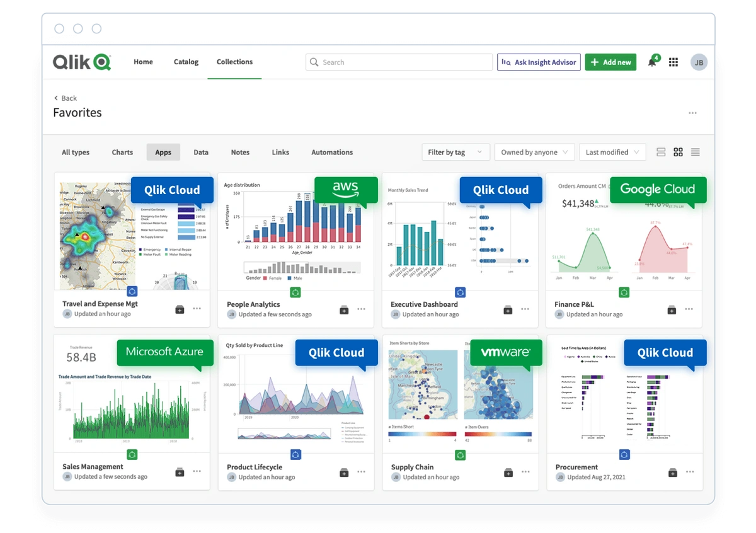This screenshot has width=756, height=533.
Task: Click the Qlik logo
Action: 82,62
